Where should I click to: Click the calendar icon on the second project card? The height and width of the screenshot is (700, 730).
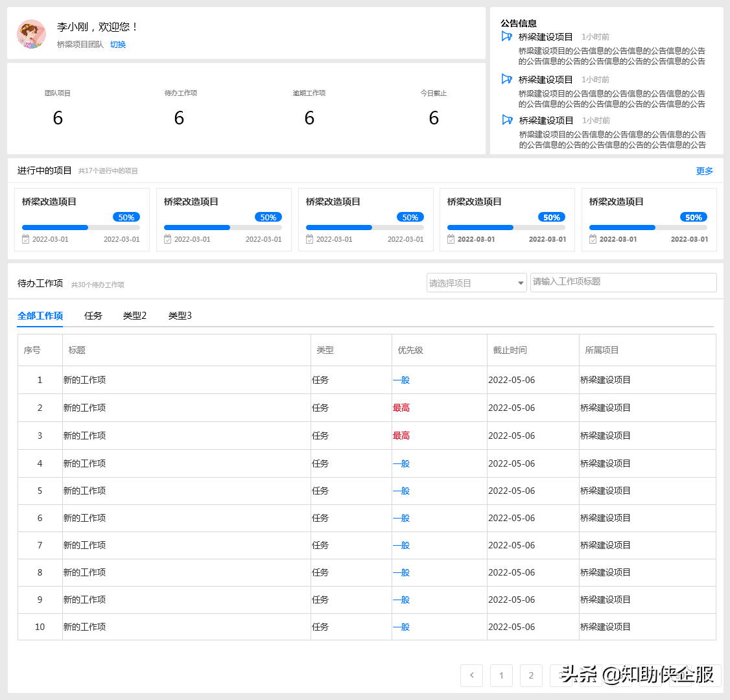166,239
